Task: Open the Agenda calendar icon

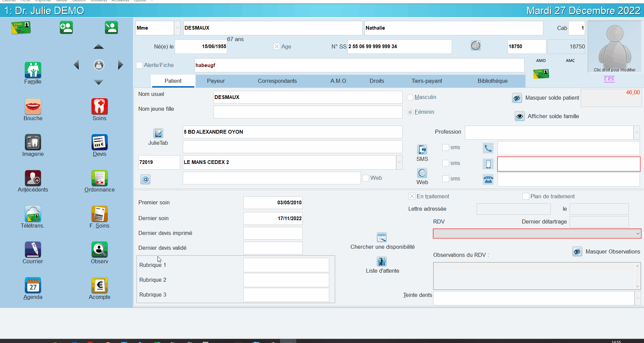Action: (x=33, y=285)
